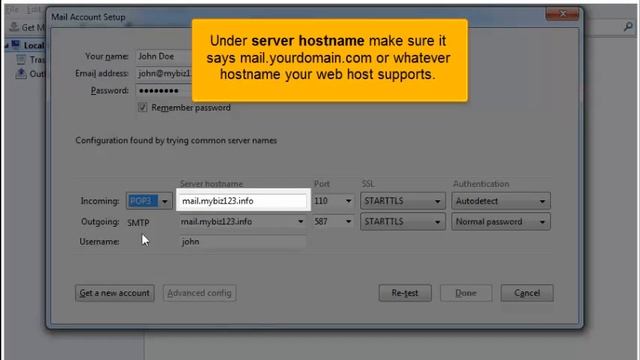Open the Outgoing SSL STARTTLS dropdown
Viewport: 640px width, 360px height.
coord(402,222)
